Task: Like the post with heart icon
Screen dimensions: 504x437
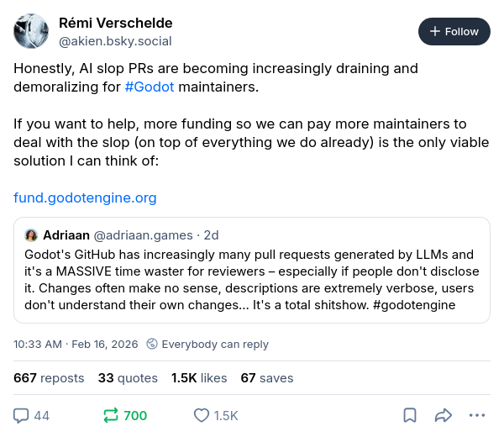Action: (202, 415)
